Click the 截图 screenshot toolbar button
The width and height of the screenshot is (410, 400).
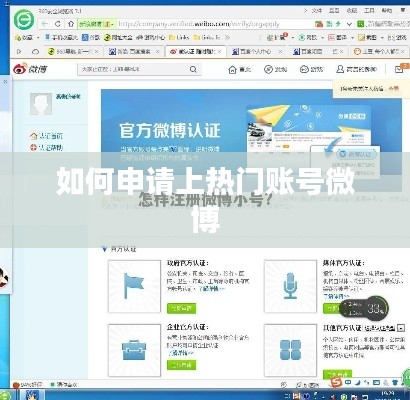[367, 37]
